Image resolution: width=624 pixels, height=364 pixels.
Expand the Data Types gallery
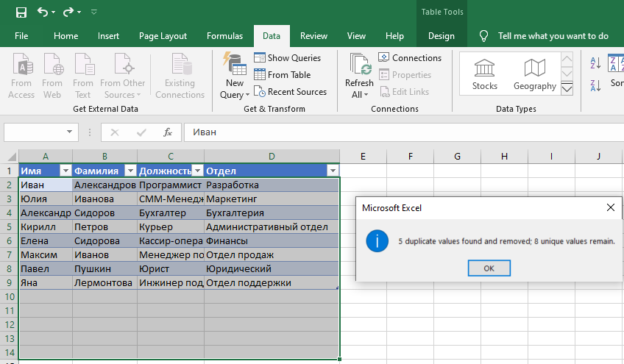pos(567,89)
